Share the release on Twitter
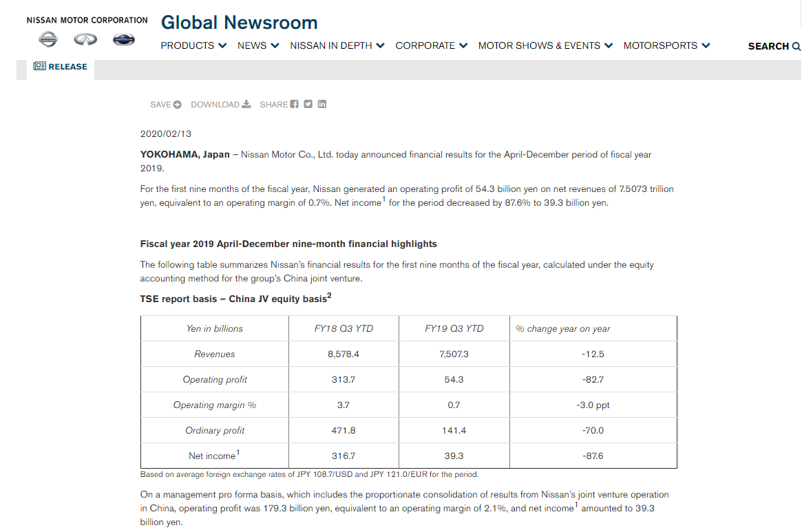The image size is (802, 532). [x=308, y=105]
